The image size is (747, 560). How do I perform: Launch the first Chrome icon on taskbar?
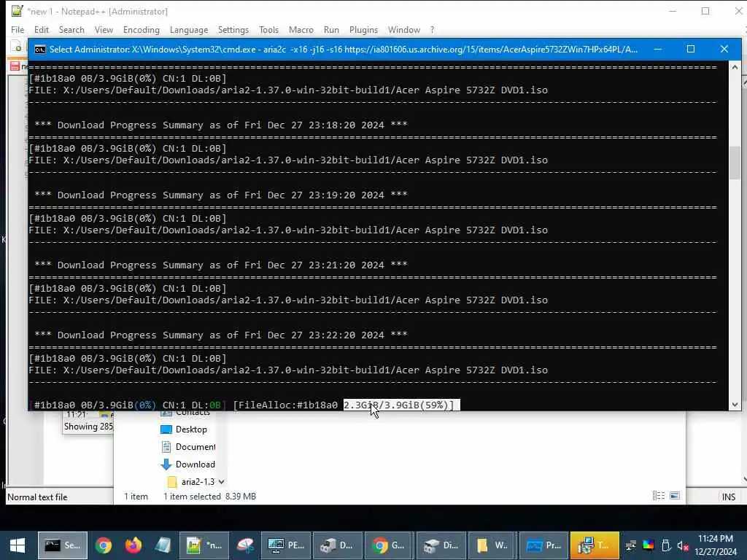[x=103, y=545]
